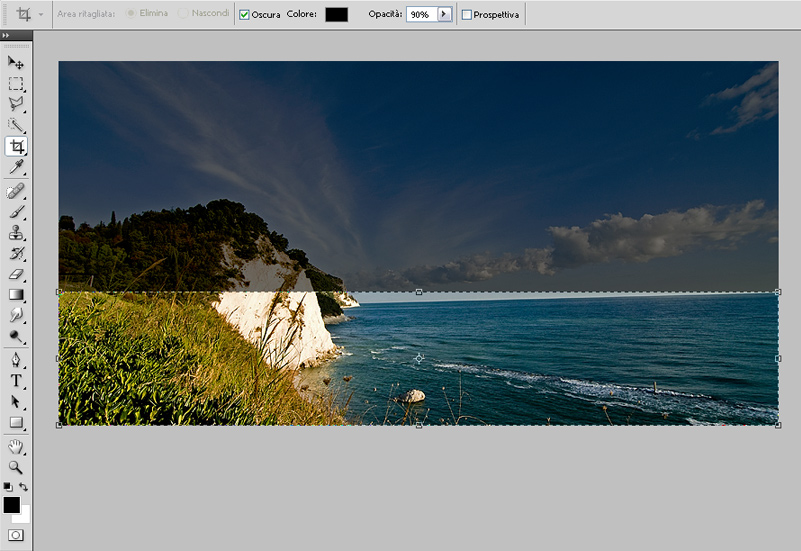Screen dimensions: 801x551
Task: Select the Hand tool
Action: point(16,446)
